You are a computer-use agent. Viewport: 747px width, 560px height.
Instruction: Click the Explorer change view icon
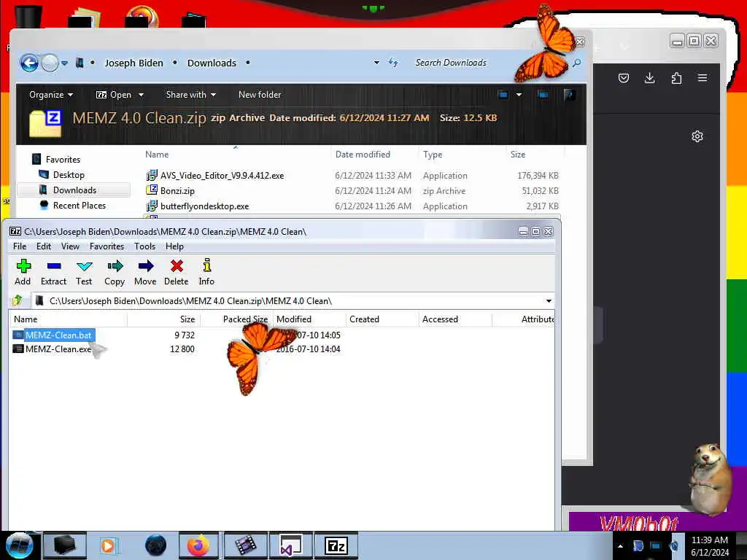[503, 95]
